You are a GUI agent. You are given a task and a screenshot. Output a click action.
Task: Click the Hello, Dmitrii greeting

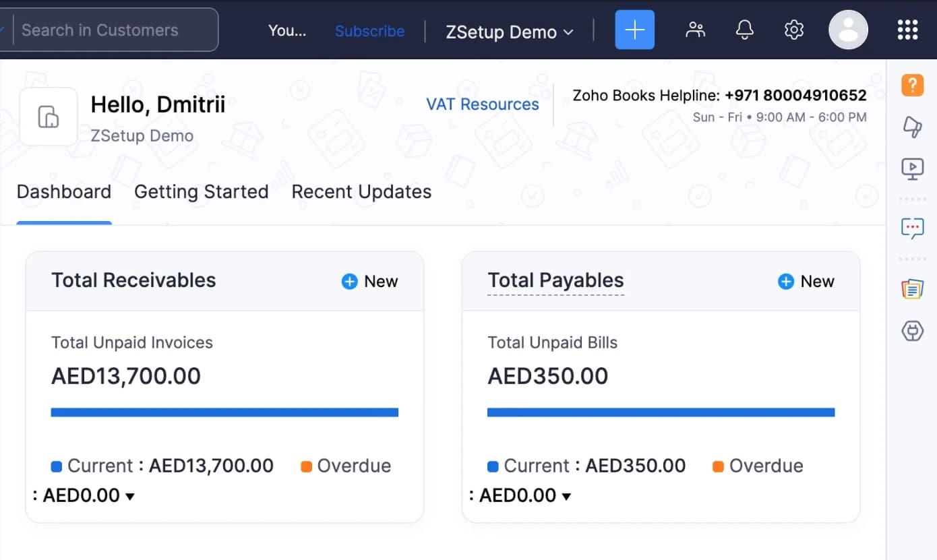coord(158,104)
